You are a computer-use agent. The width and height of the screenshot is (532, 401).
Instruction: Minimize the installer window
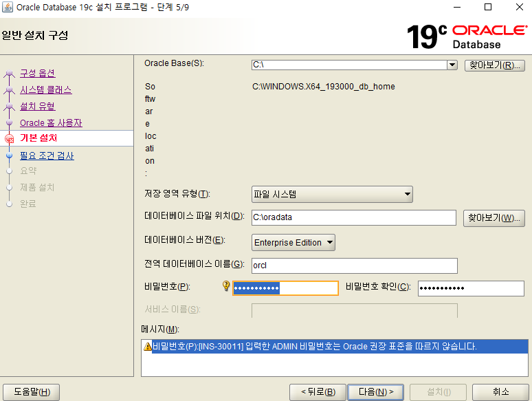pos(457,7)
